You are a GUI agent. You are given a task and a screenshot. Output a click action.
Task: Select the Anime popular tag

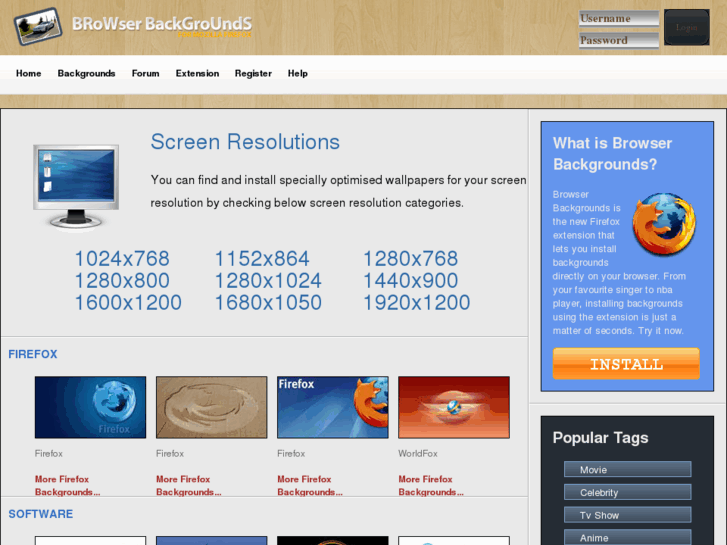627,537
